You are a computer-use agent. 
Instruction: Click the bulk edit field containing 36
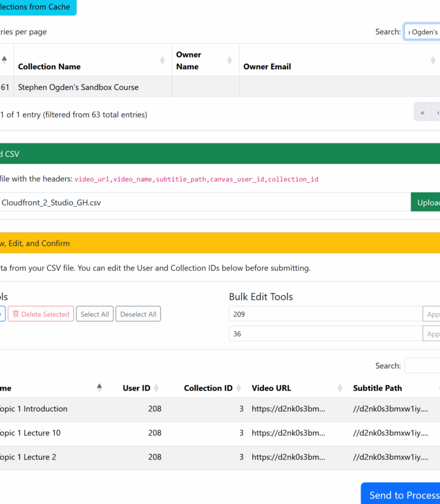pyautogui.click(x=325, y=333)
